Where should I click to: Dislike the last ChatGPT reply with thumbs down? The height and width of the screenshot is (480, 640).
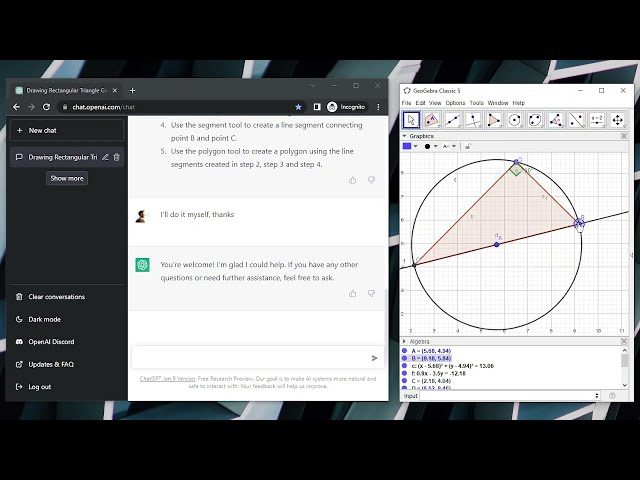click(x=371, y=293)
